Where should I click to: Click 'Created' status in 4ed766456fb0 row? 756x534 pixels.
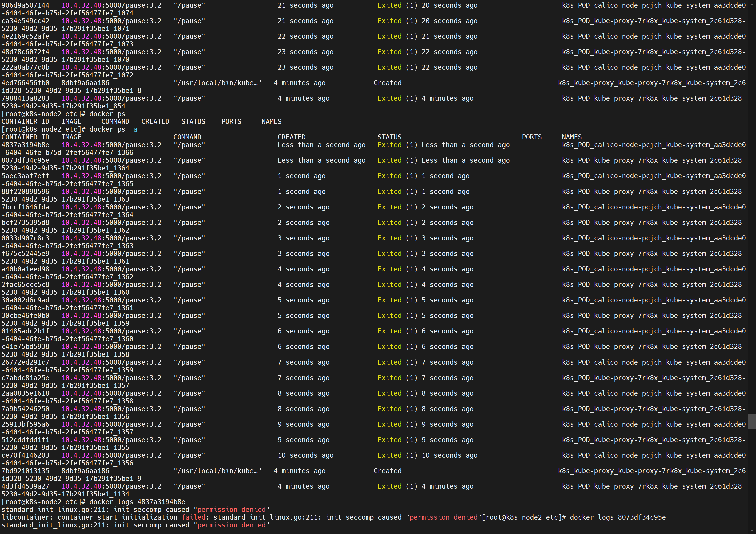pos(388,82)
